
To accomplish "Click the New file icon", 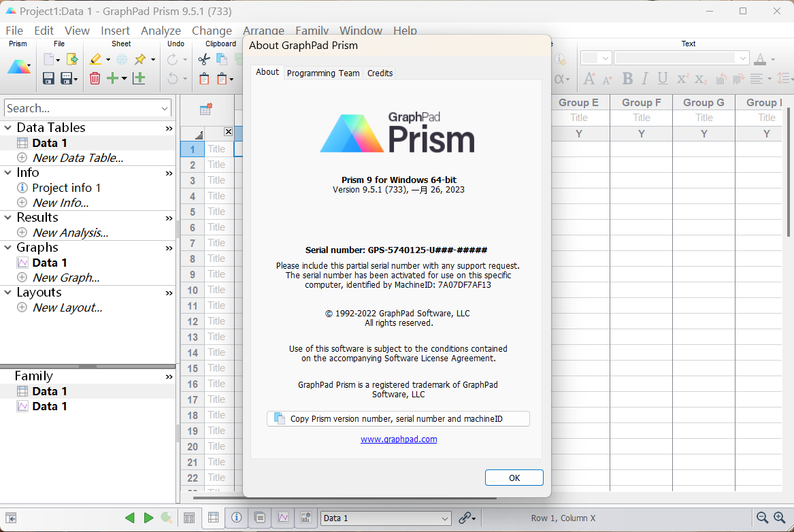I will point(49,59).
